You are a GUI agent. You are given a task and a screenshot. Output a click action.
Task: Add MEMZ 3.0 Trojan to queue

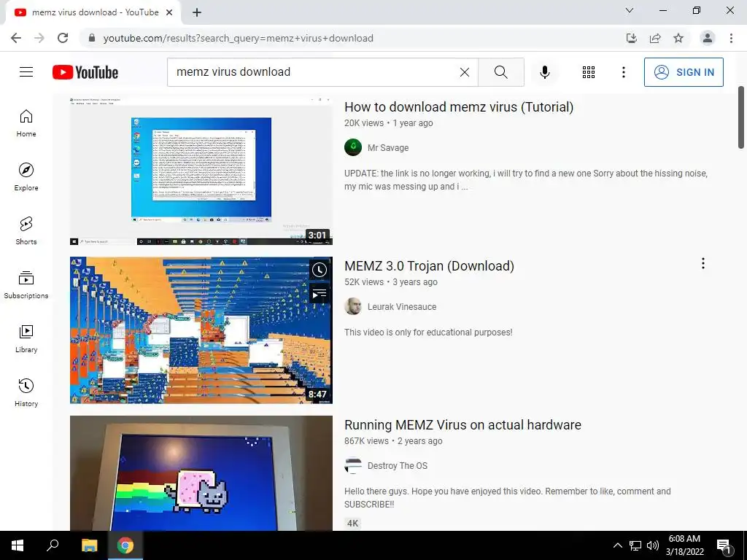320,293
